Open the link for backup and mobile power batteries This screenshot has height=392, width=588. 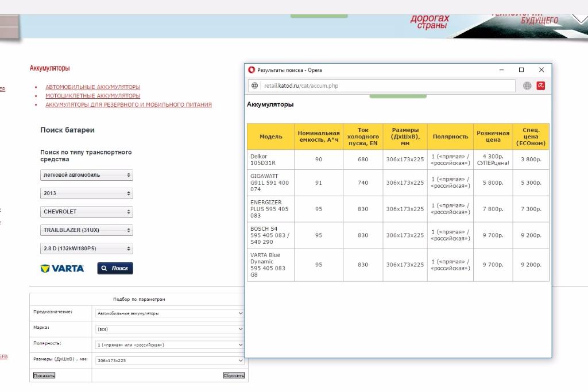[129, 104]
